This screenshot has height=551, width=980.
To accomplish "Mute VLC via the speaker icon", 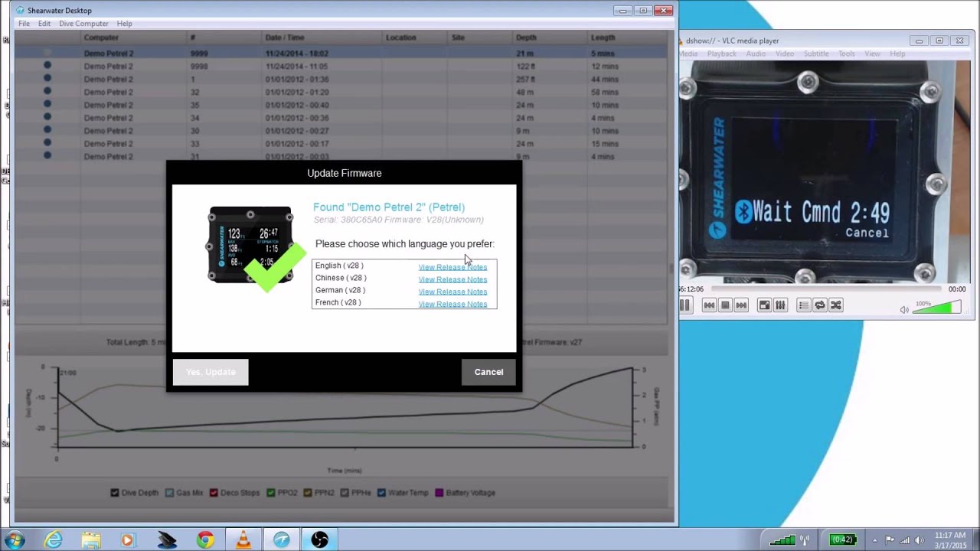I will [x=904, y=309].
